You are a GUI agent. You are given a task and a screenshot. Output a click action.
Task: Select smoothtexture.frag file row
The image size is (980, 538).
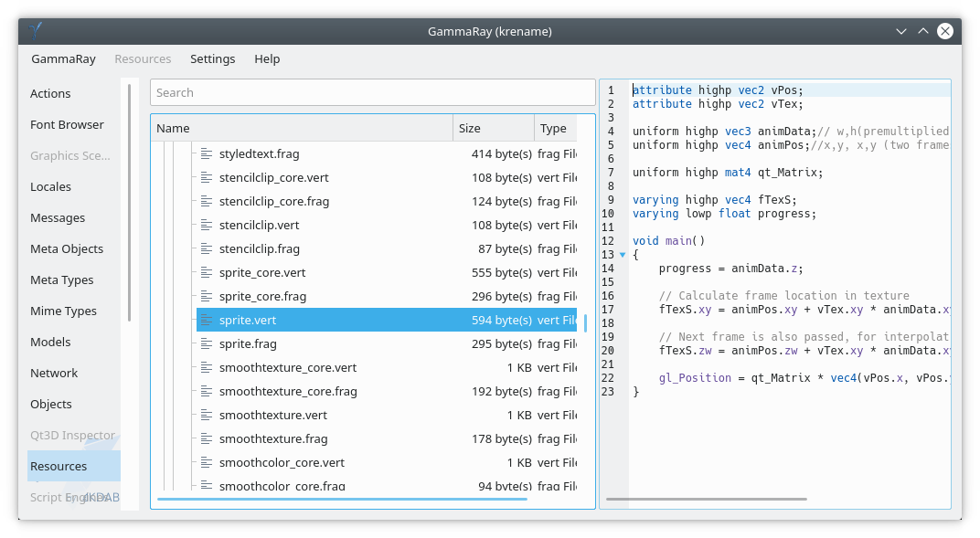click(x=387, y=438)
